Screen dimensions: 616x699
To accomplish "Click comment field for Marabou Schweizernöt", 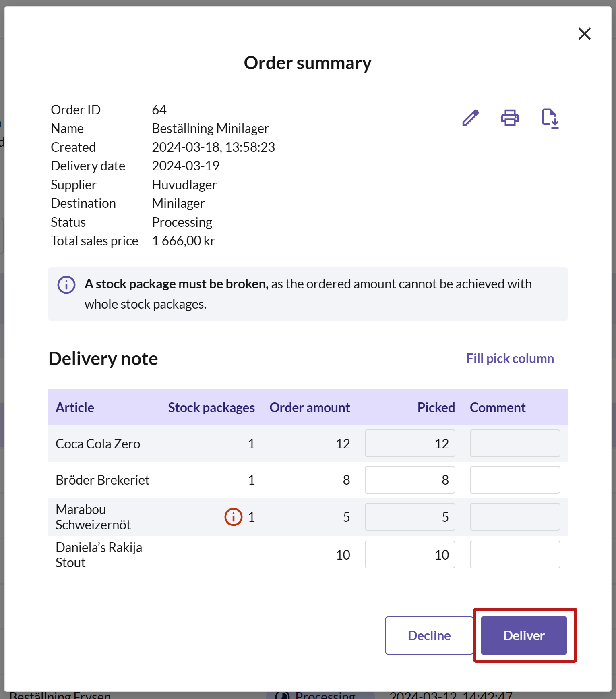I will pos(515,517).
